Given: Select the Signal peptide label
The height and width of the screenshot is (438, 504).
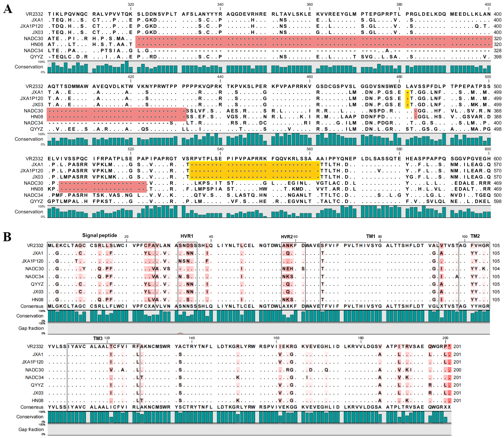Looking at the screenshot, I should [99, 235].
